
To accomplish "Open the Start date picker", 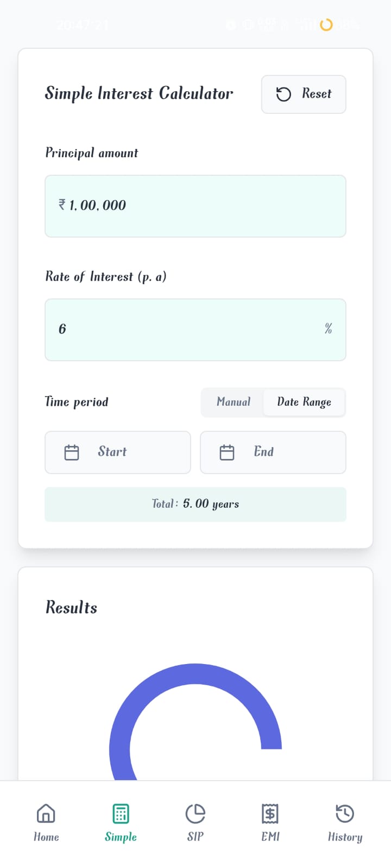I will coord(117,452).
